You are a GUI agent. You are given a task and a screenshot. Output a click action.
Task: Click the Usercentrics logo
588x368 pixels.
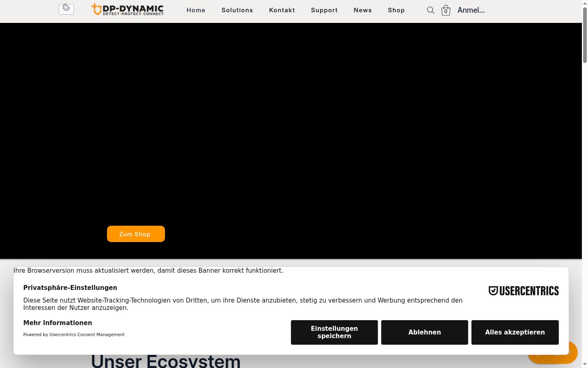tap(523, 291)
